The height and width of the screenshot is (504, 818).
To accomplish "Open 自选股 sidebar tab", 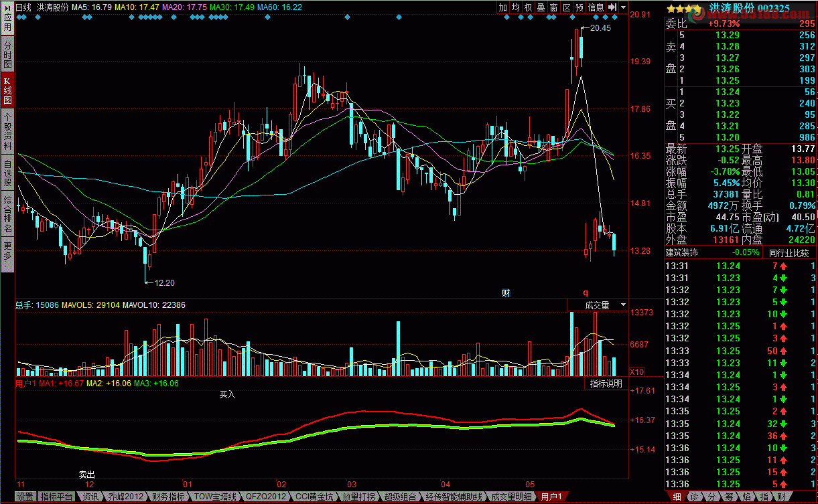I will click(7, 172).
